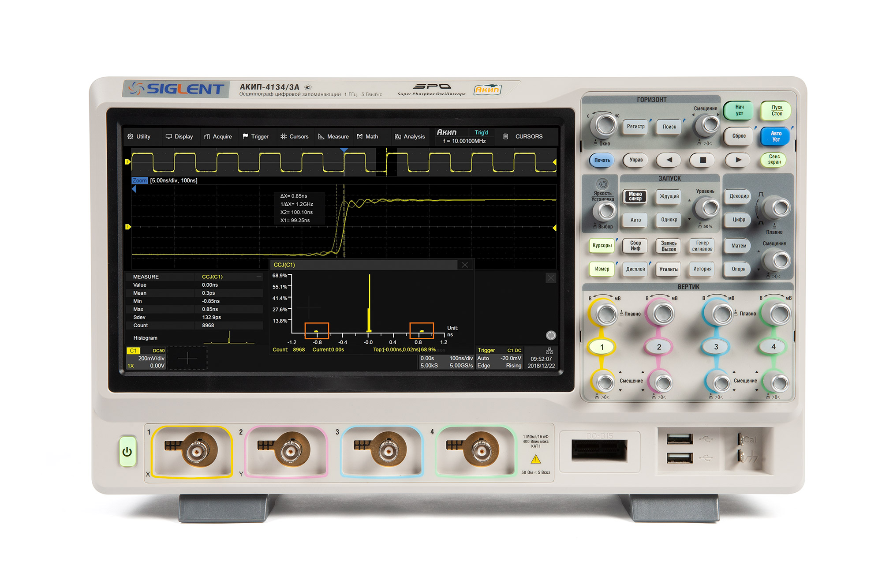Open the Acquire menu

point(218,136)
